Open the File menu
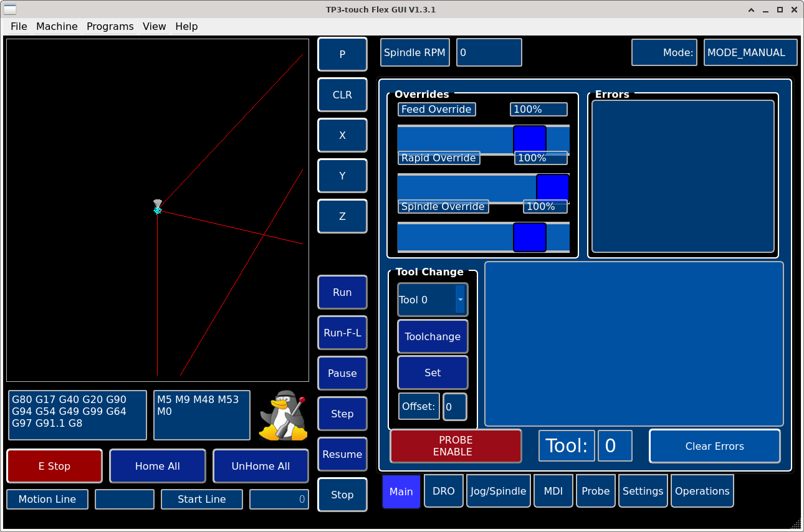Screen dimensions: 804x532 tap(19, 26)
